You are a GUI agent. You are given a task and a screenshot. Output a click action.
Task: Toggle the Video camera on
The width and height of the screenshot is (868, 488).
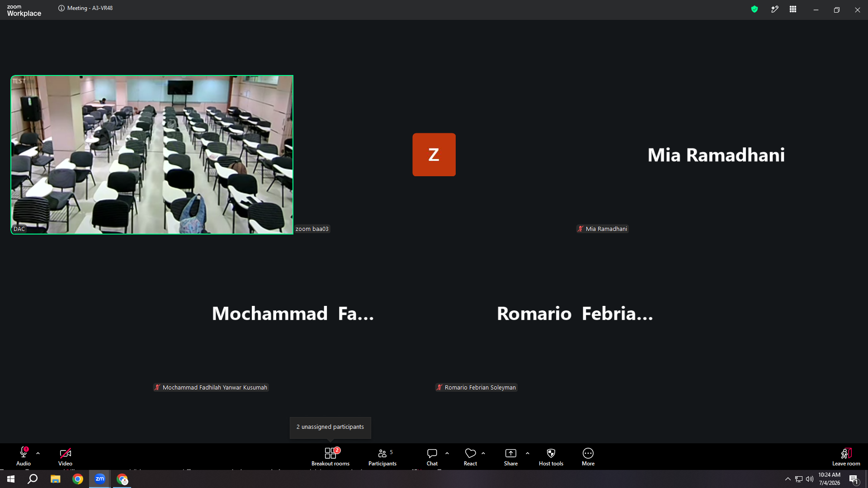click(65, 456)
